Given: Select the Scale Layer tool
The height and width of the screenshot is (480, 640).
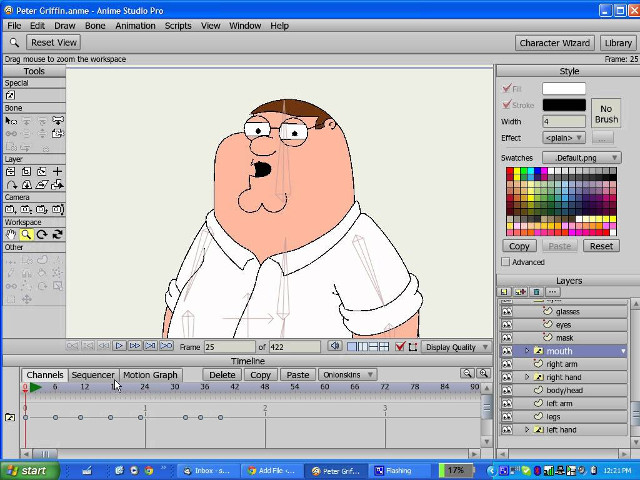Looking at the screenshot, I should [26, 172].
